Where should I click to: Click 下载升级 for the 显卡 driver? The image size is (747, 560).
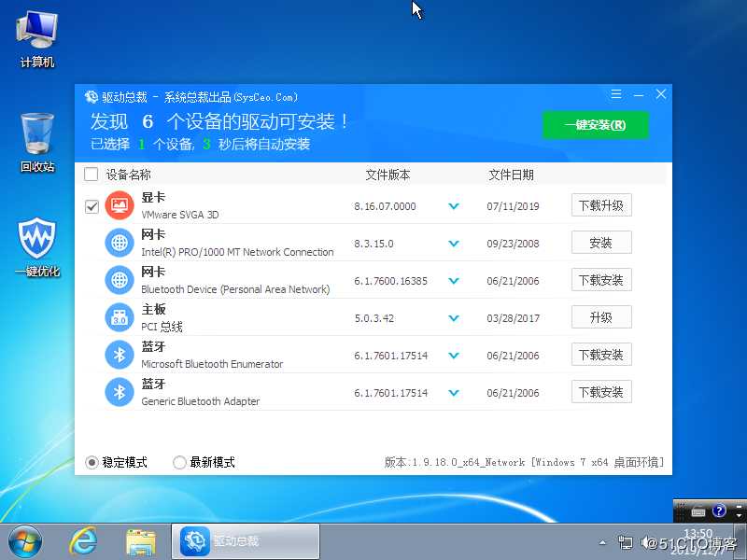pos(601,205)
